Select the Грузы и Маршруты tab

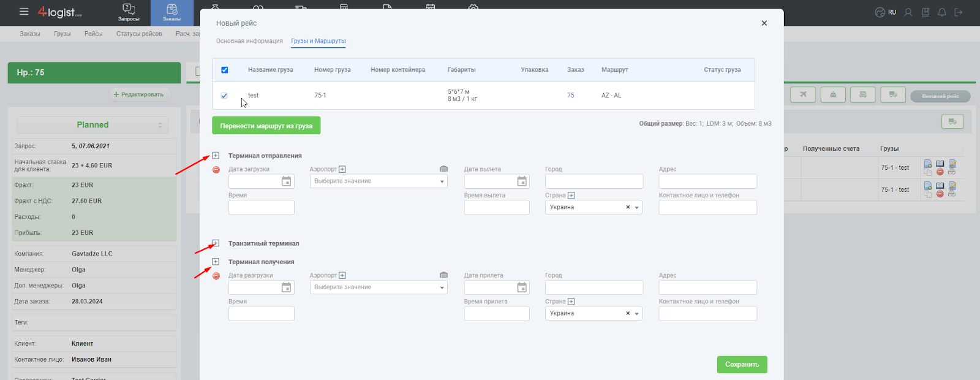318,41
